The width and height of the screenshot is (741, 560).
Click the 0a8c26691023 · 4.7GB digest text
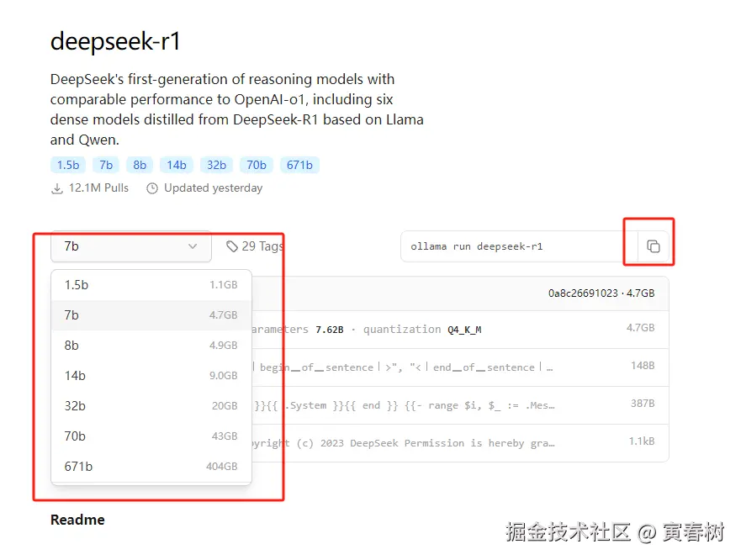point(601,293)
